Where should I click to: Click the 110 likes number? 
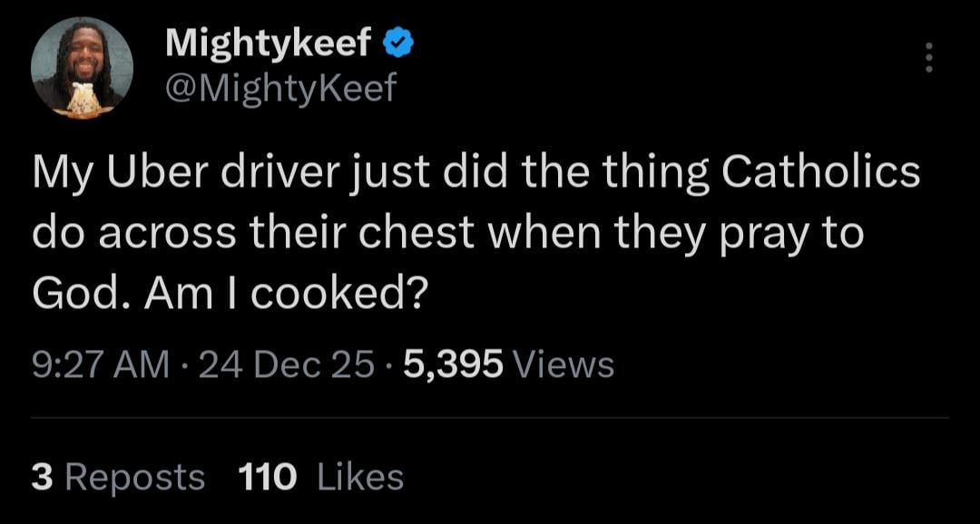[x=267, y=476]
